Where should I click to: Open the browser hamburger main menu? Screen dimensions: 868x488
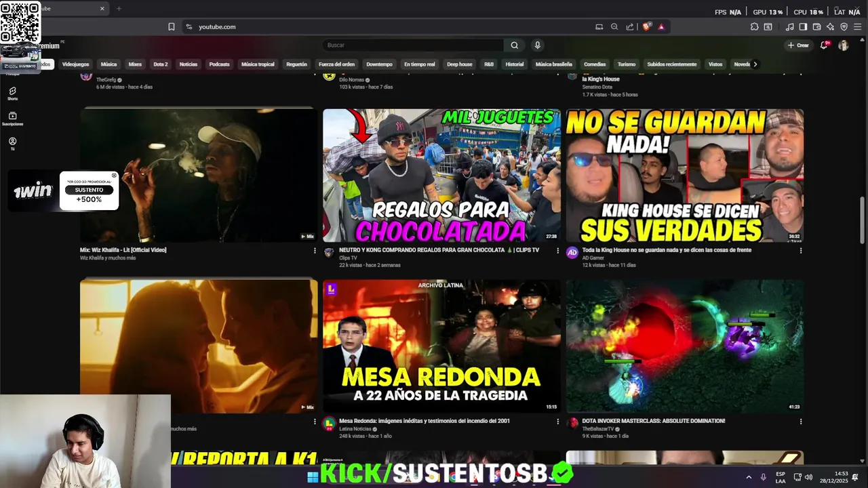(x=857, y=27)
